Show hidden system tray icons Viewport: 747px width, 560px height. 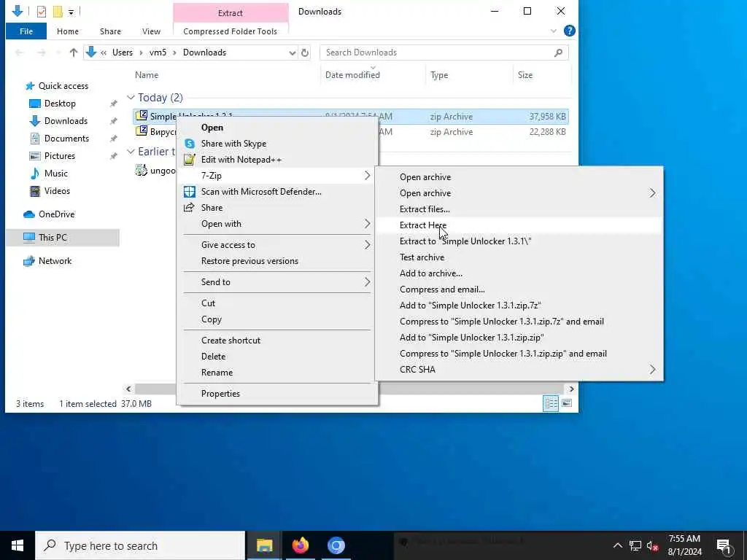617,545
